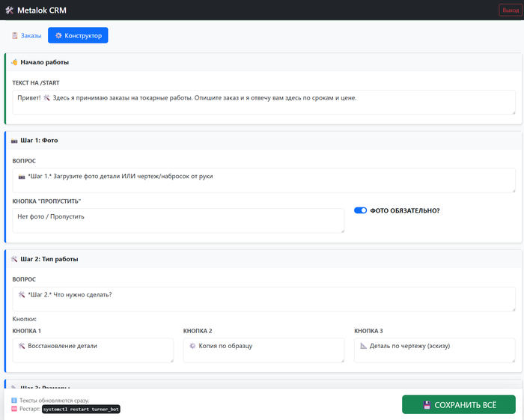Switch to the Конструктор tab

[x=78, y=35]
